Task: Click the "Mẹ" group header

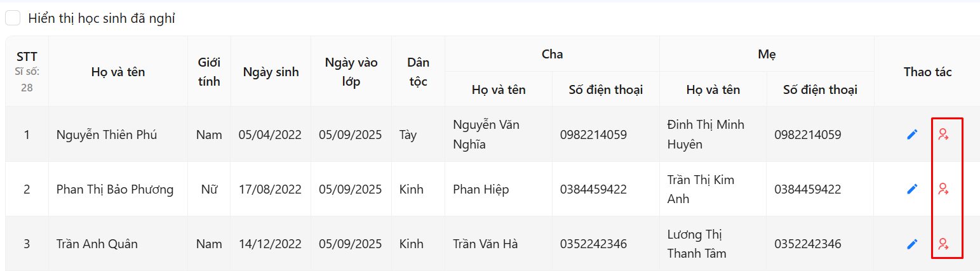Action: [x=767, y=54]
